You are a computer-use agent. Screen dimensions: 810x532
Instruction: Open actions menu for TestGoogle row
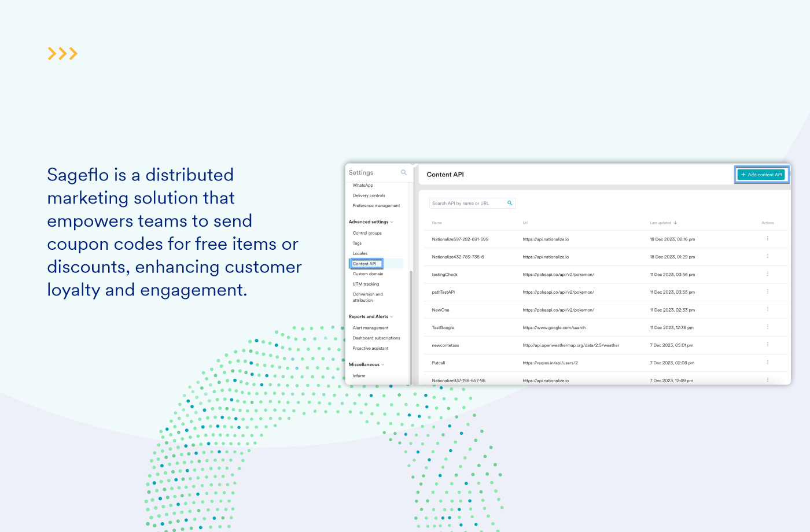point(768,327)
